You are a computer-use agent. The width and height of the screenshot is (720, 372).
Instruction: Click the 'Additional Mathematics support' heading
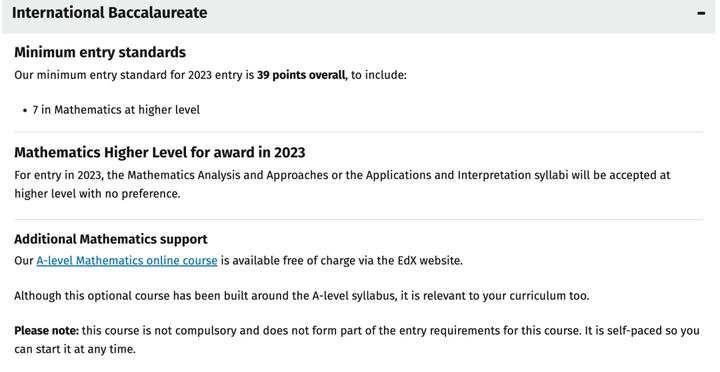[x=111, y=239]
